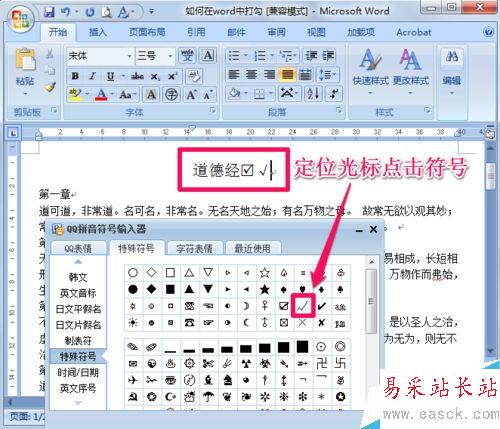The width and height of the screenshot is (500, 429).
Task: Open 最近使用 tab in symbol window
Action: [253, 248]
